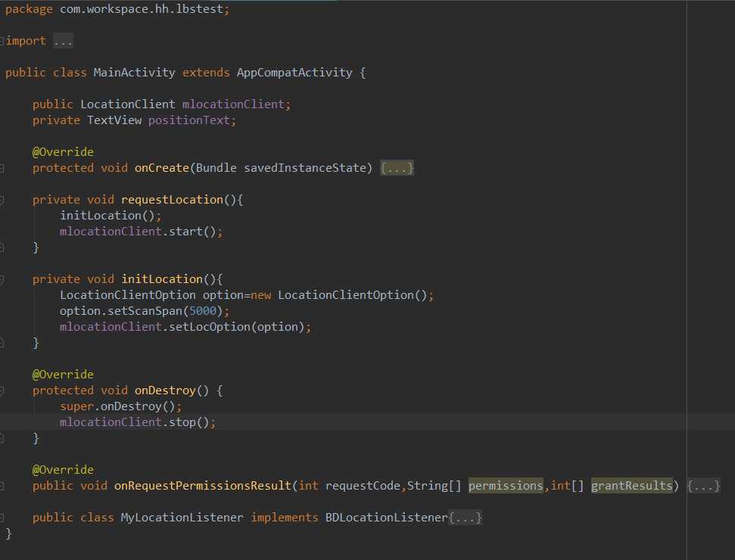Click setLocOption(option) call

pyautogui.click(x=237, y=327)
